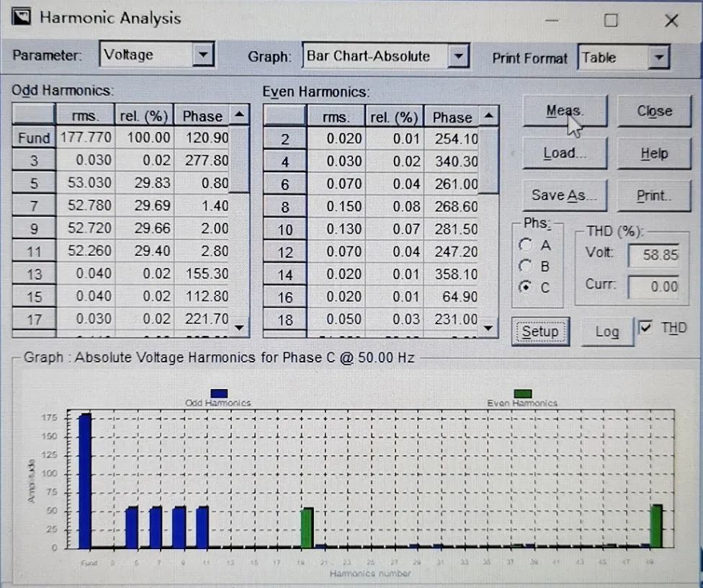Click the Harmonic Analysis title bar icon

[x=22, y=18]
